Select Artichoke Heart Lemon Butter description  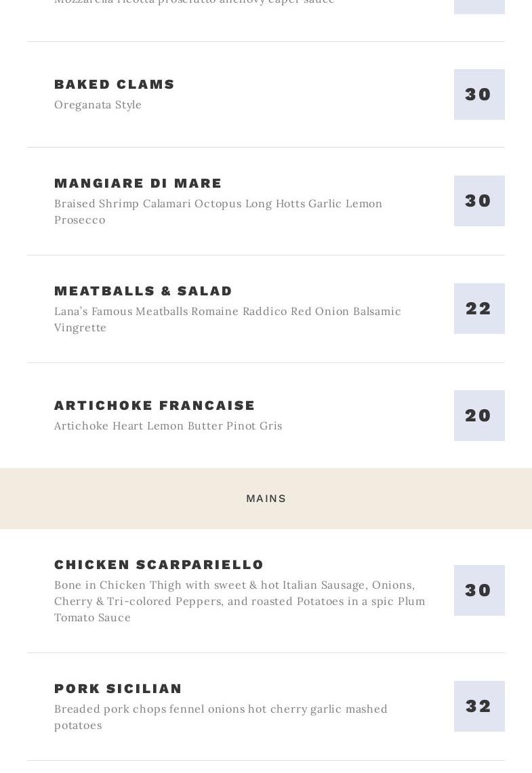pos(168,426)
